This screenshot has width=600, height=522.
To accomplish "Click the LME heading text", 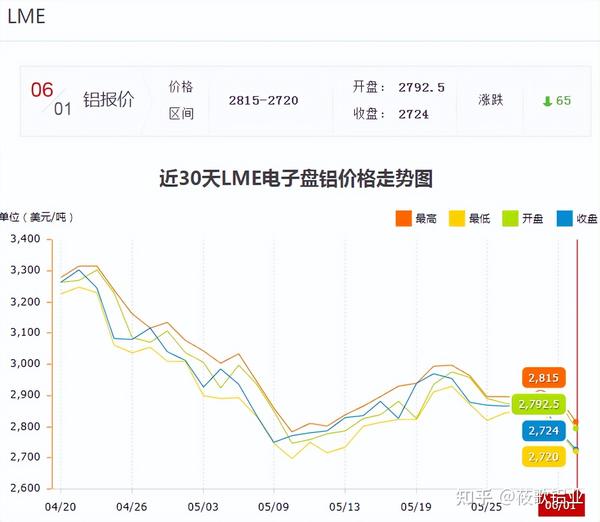I will tap(26, 16).
